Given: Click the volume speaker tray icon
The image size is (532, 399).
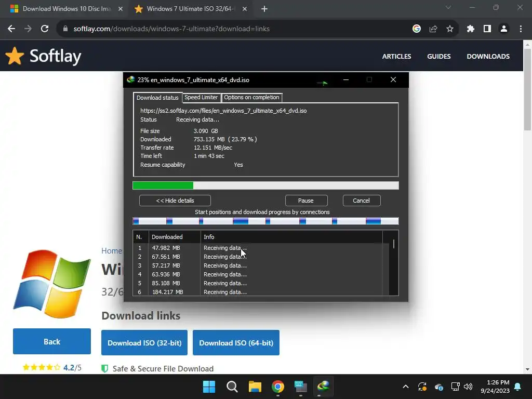Looking at the screenshot, I should (x=468, y=387).
